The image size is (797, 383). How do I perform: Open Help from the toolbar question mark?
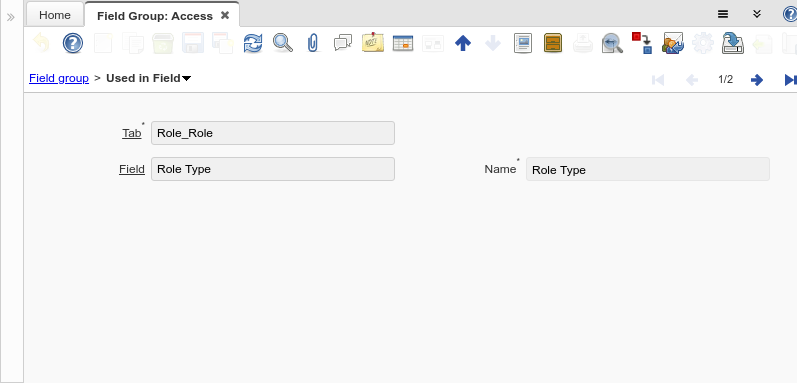(73, 43)
